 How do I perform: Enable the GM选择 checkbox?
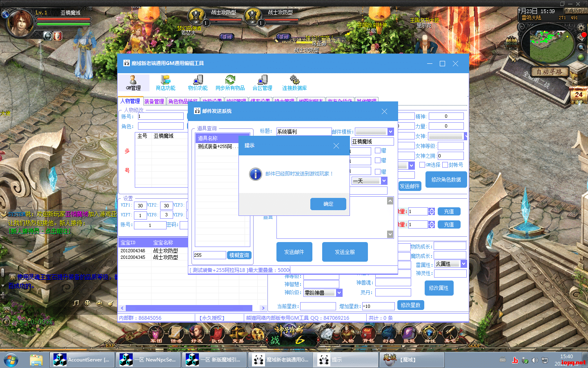(422, 165)
